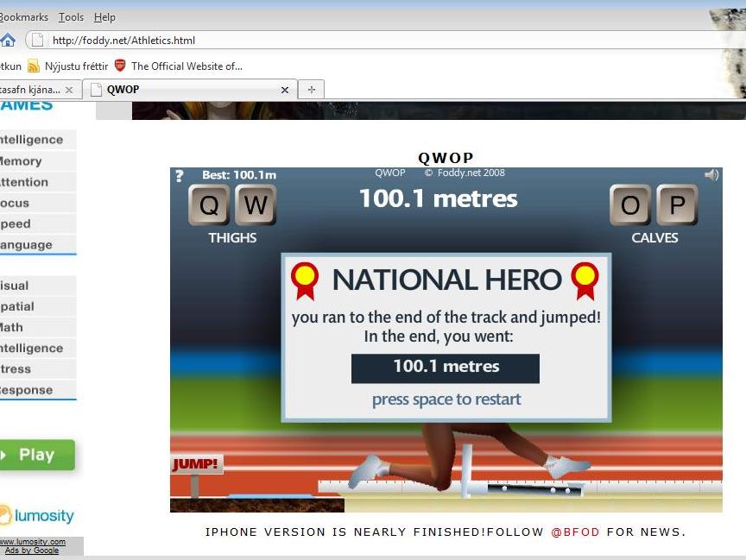Select the Response sidebar item
This screenshot has width=746, height=560.
[38, 390]
